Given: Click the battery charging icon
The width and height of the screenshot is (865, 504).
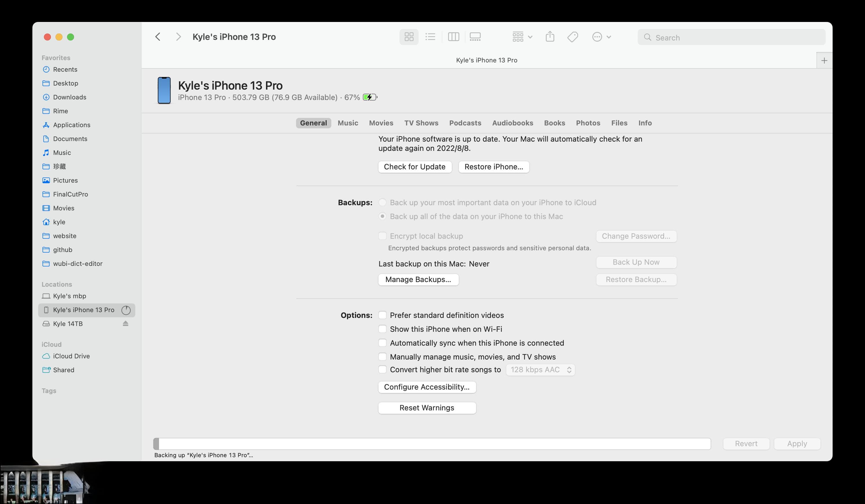Looking at the screenshot, I should (370, 97).
